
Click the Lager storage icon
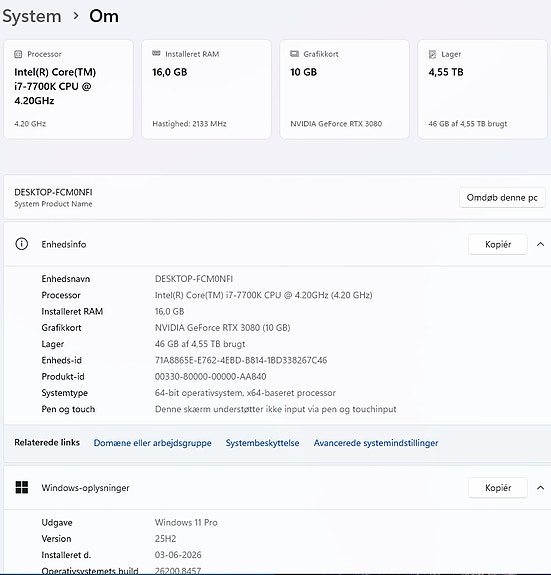coord(432,54)
